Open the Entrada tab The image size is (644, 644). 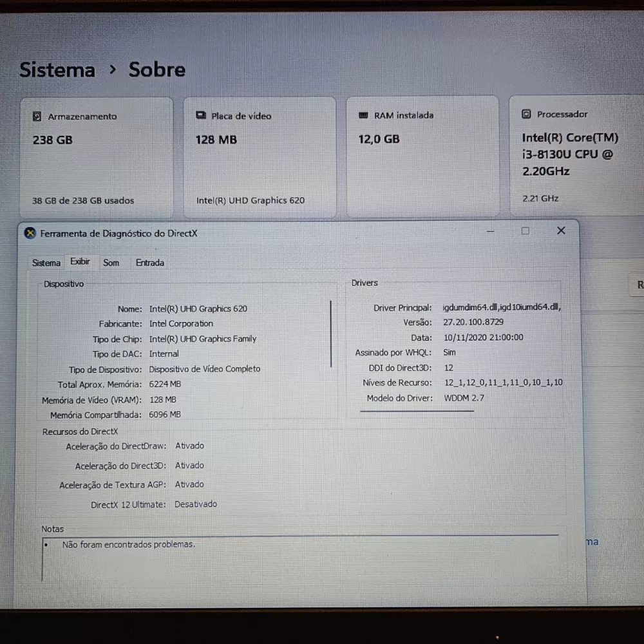[150, 263]
